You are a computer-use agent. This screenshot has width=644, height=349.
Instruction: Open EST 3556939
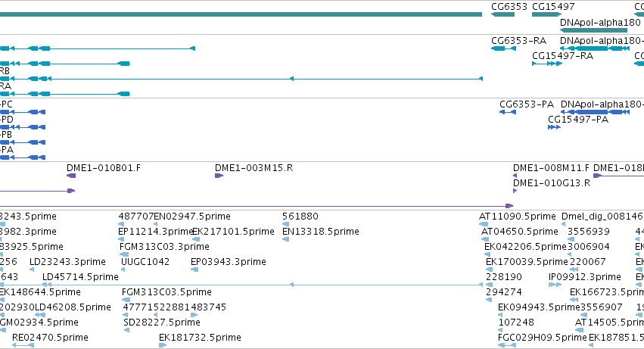571,240
